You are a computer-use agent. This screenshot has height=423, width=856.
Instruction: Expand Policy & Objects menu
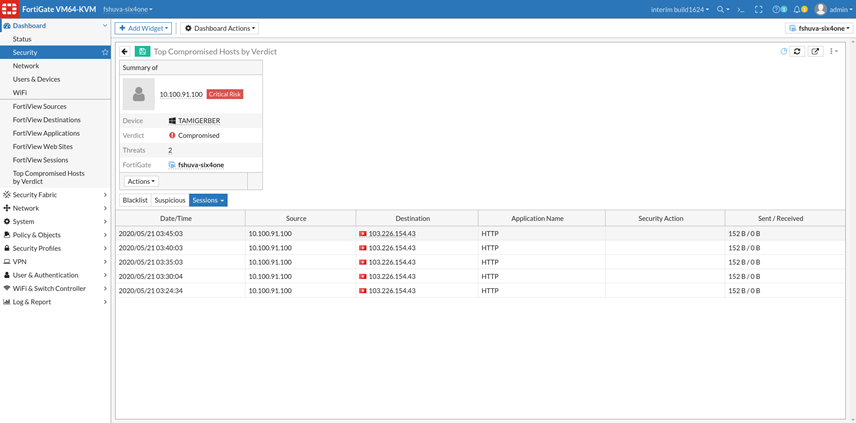point(55,235)
